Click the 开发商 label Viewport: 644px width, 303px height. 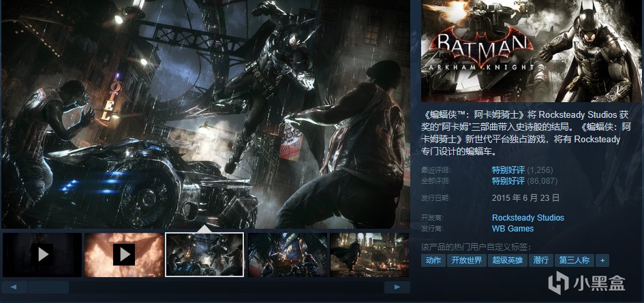click(432, 218)
